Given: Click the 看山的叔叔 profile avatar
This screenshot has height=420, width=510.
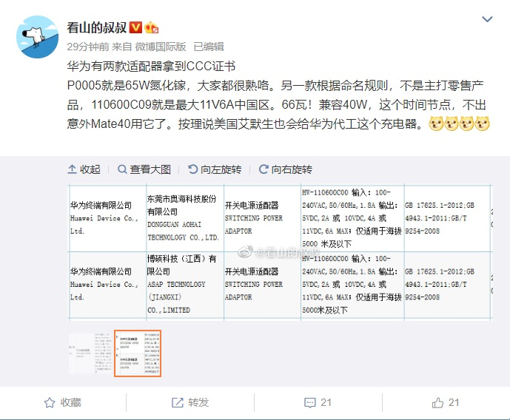Looking at the screenshot, I should click(38, 37).
